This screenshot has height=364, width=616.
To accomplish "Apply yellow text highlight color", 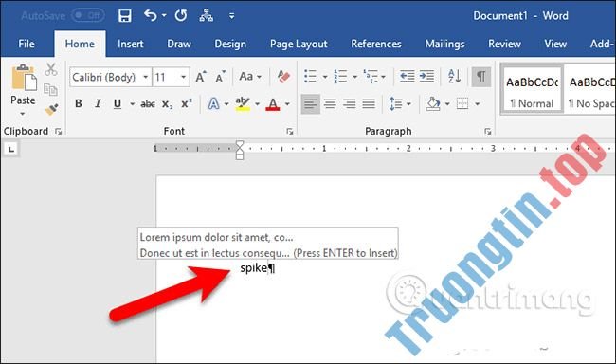I will (243, 103).
